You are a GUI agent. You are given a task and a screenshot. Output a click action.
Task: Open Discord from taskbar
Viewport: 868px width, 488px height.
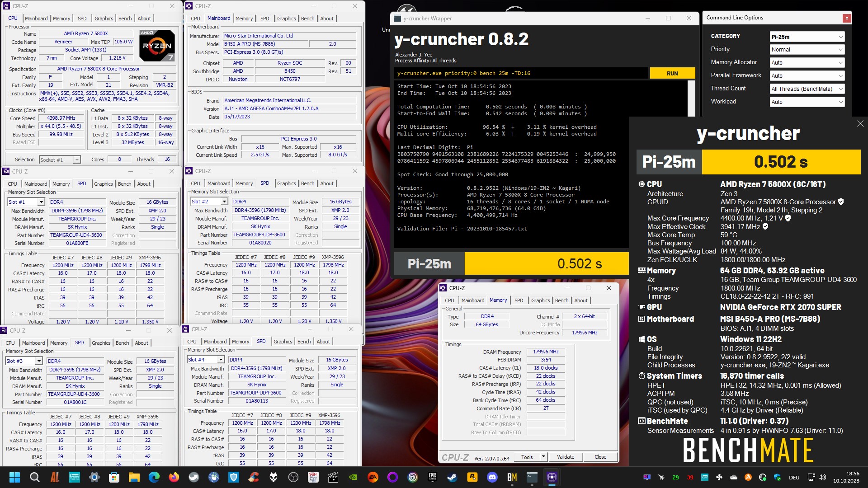point(492,477)
